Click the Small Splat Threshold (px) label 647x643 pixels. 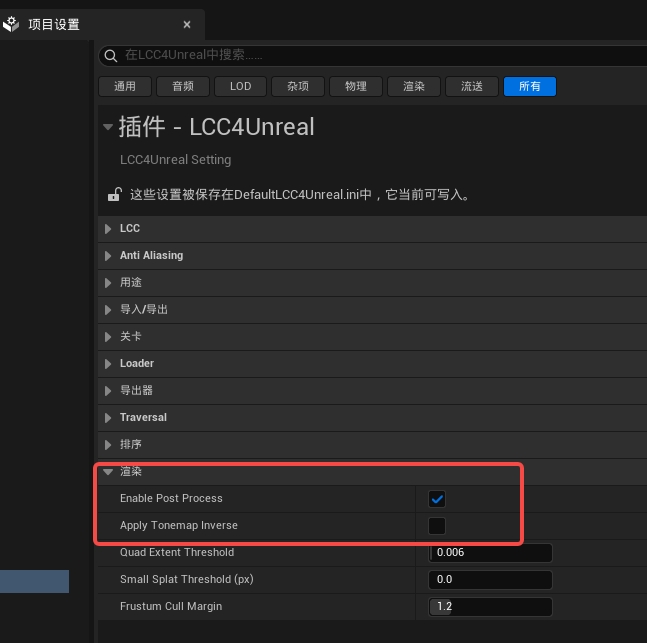187,579
